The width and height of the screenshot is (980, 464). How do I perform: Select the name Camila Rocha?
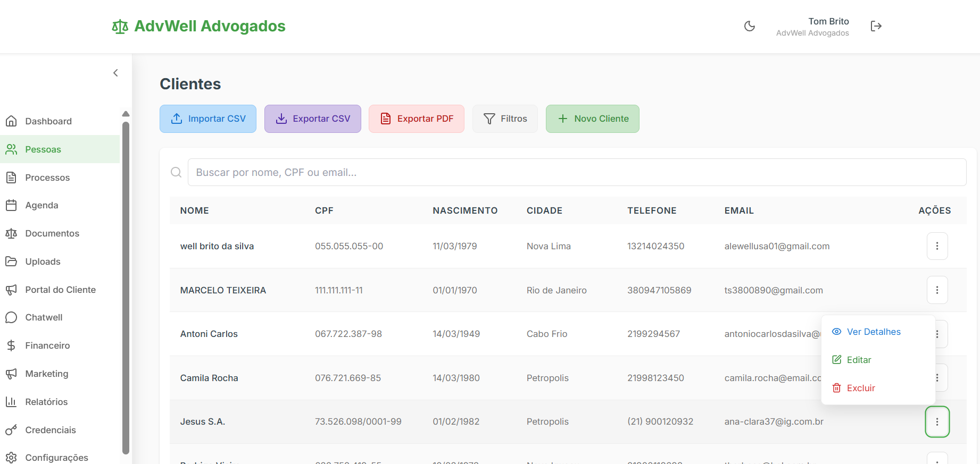(209, 378)
